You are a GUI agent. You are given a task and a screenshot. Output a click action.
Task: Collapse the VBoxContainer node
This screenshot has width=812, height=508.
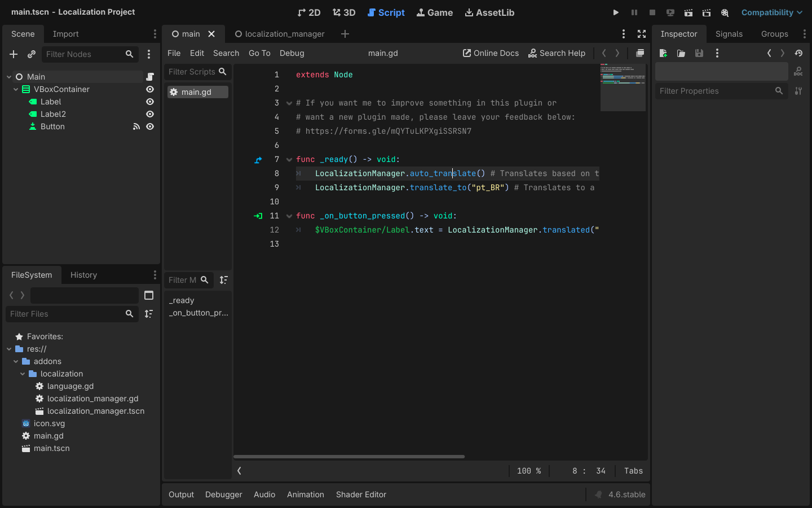point(16,89)
